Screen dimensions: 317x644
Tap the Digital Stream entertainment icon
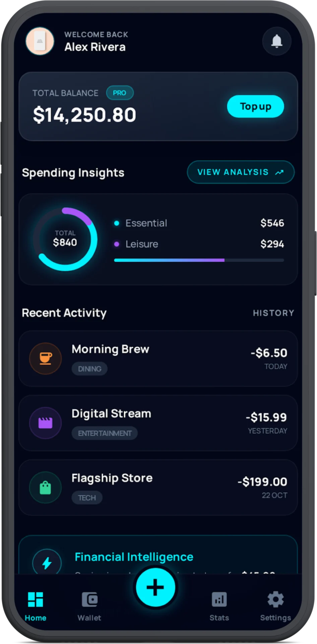coord(45,423)
